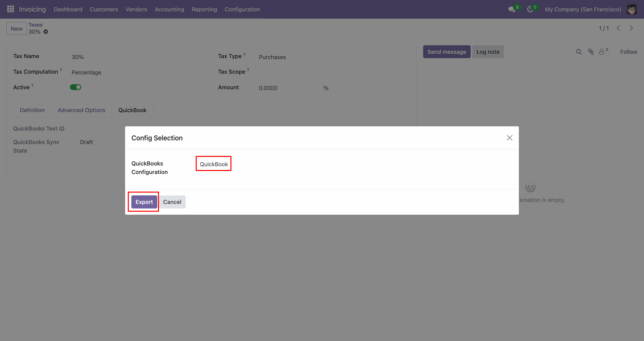Select the QuickBook tab
The height and width of the screenshot is (341, 644).
click(x=132, y=110)
